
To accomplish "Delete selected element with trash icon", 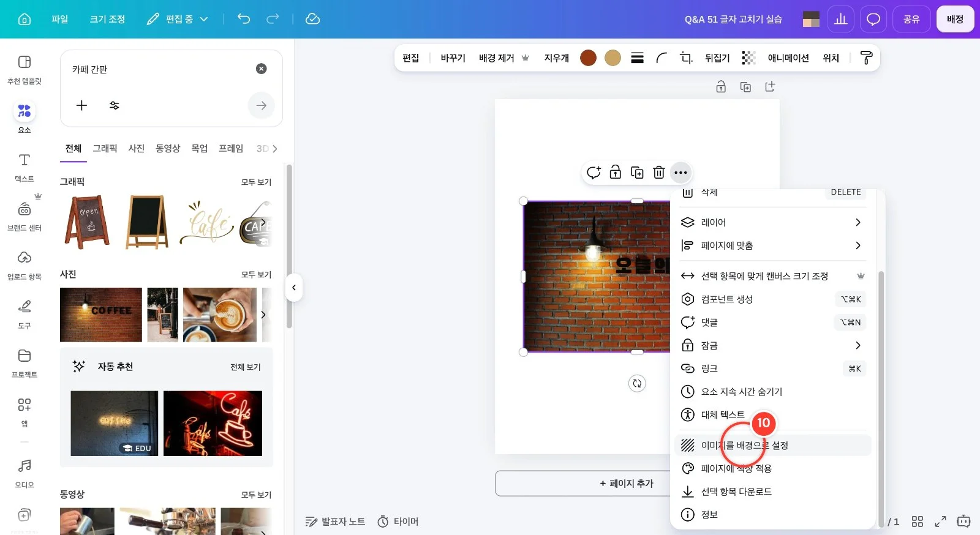I will (x=659, y=173).
